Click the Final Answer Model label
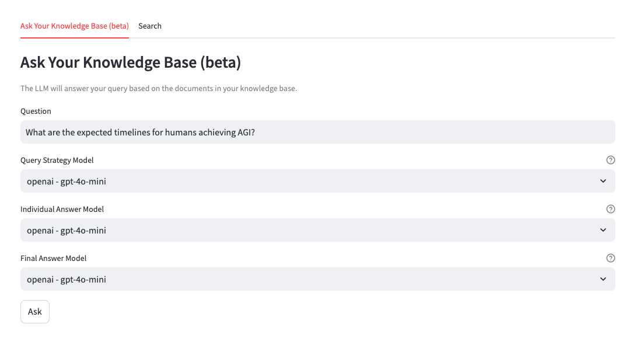Viewport: 644px width, 345px height. pyautogui.click(x=54, y=258)
